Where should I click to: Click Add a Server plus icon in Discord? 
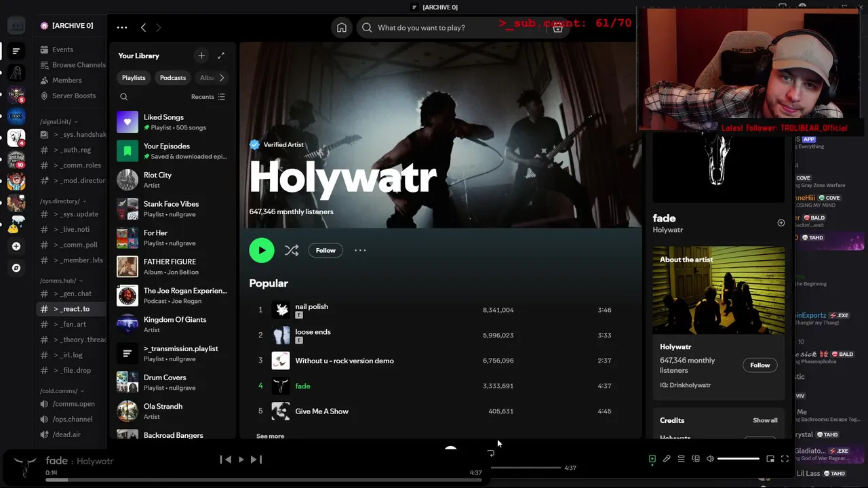[16, 246]
